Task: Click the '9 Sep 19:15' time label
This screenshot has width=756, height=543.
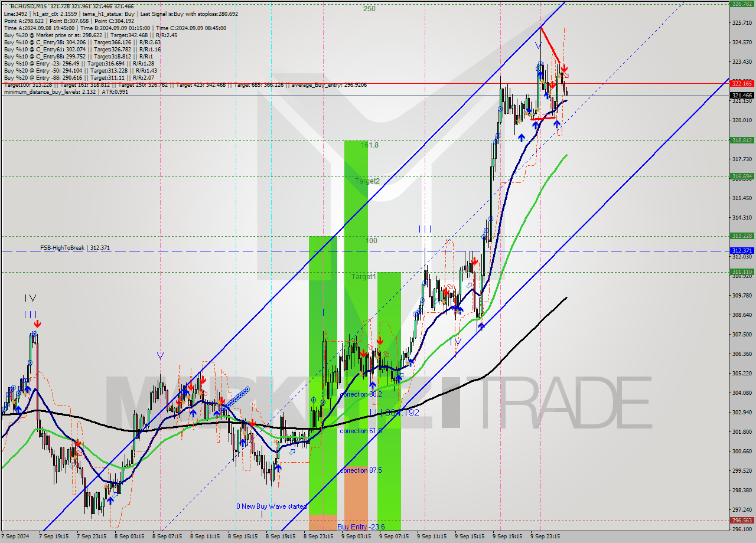Action: [508, 537]
